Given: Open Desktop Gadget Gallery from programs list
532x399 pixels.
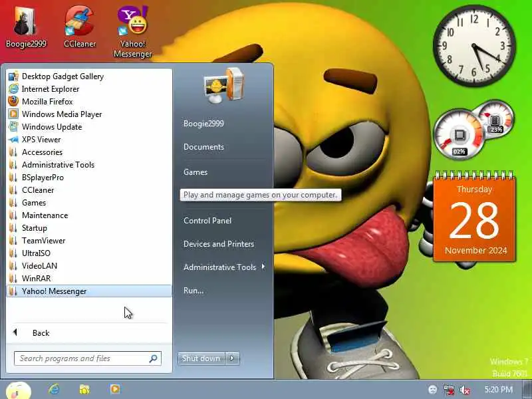Looking at the screenshot, I should click(x=89, y=76).
